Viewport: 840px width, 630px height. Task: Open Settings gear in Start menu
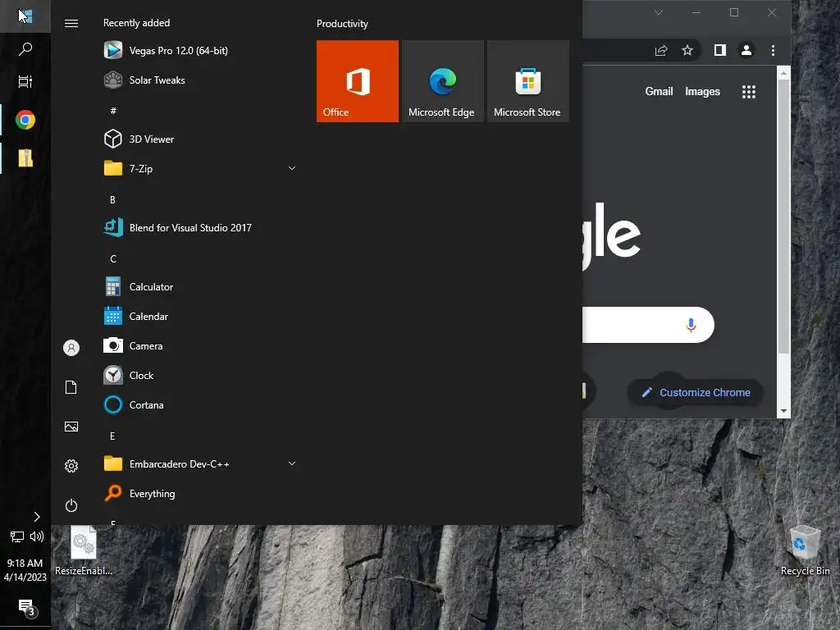pyautogui.click(x=71, y=466)
